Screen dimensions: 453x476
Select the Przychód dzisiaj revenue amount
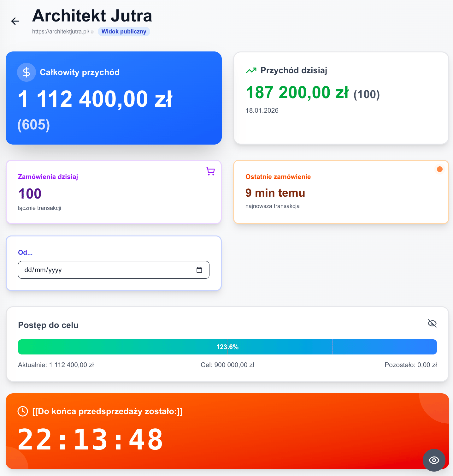pos(297,92)
